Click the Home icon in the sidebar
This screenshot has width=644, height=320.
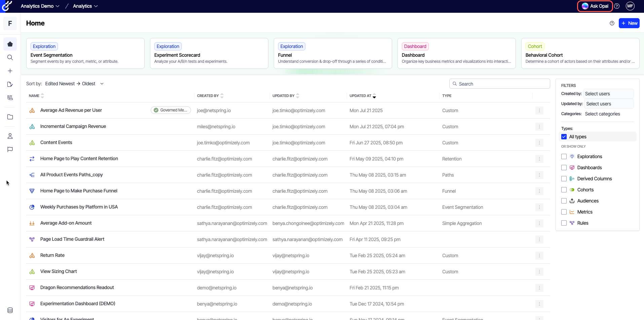[x=10, y=44]
